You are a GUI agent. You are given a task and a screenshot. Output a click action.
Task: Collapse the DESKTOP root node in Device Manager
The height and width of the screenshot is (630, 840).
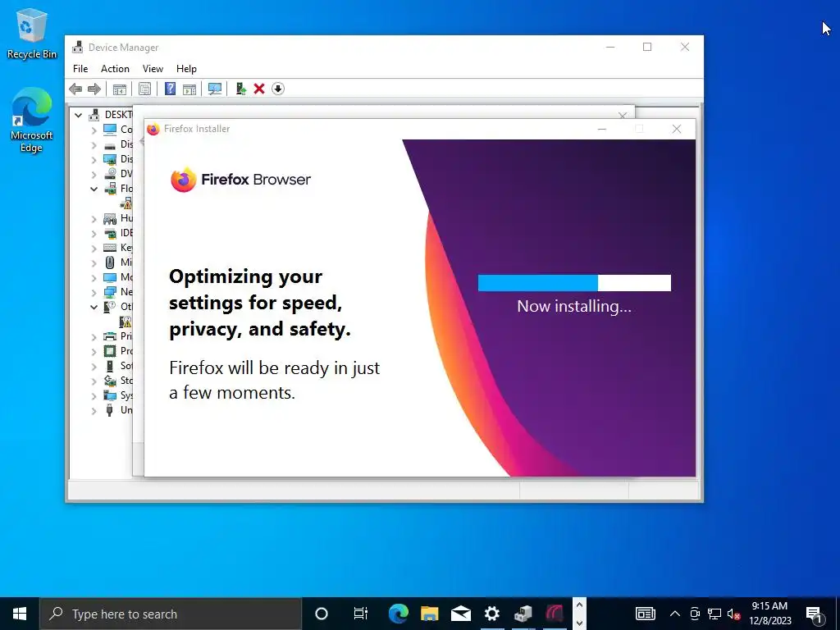coord(78,115)
